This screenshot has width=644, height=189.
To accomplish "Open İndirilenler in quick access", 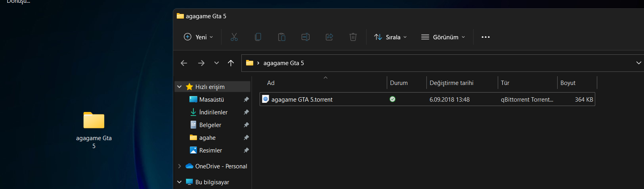I will [x=213, y=112].
